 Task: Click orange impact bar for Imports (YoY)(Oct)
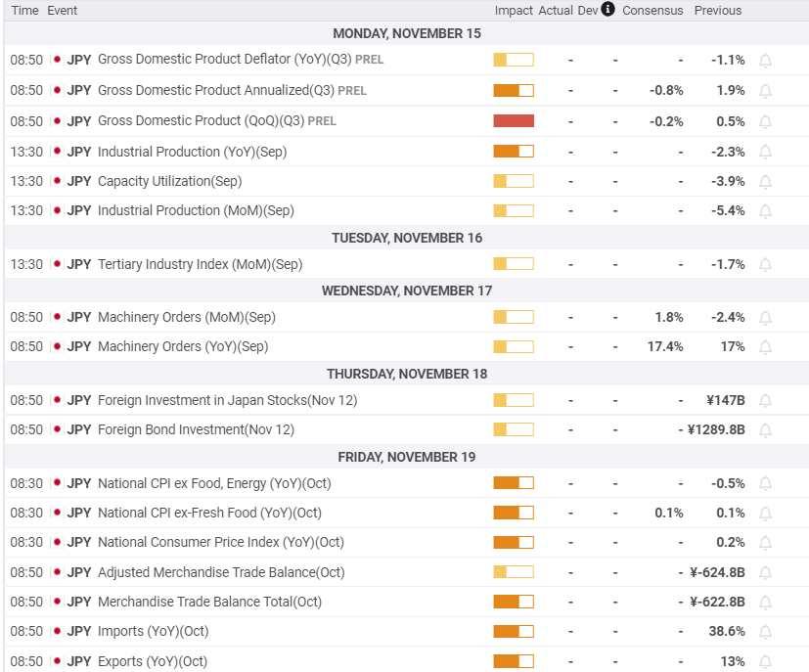point(514,632)
